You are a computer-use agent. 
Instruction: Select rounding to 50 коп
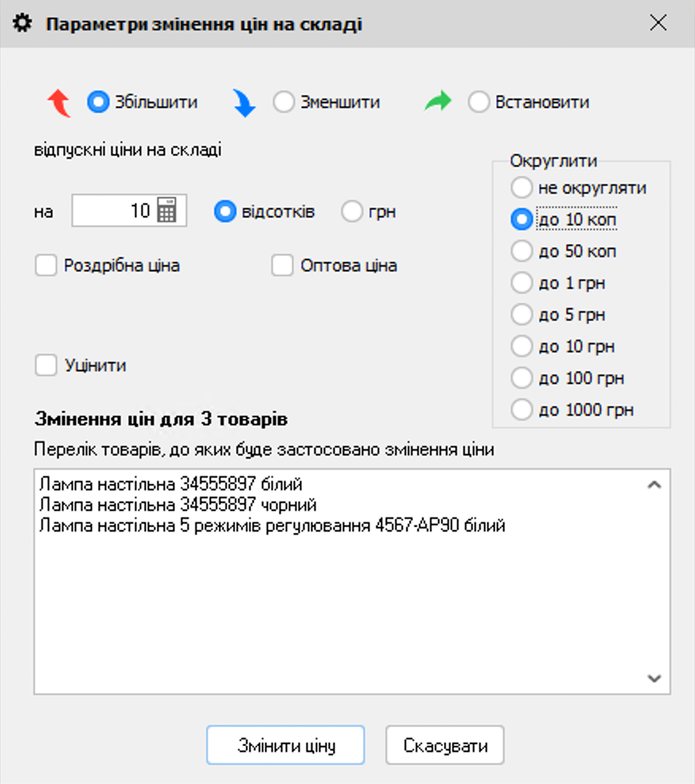(x=522, y=251)
